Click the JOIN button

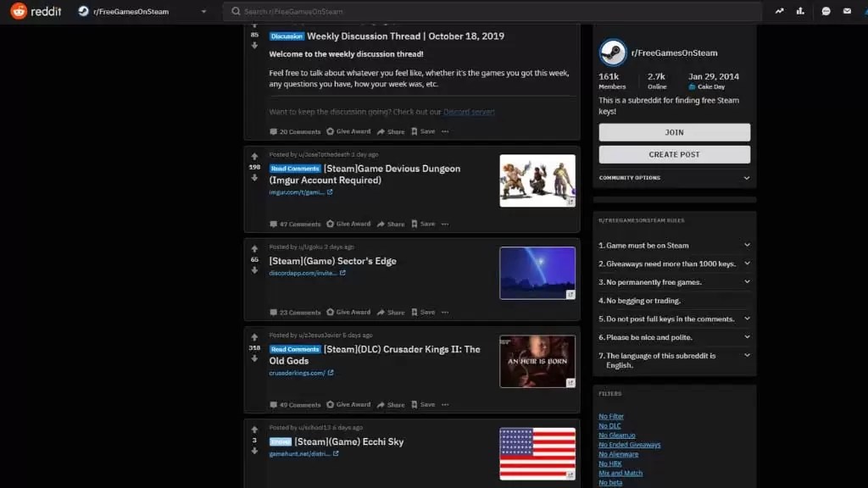tap(674, 132)
